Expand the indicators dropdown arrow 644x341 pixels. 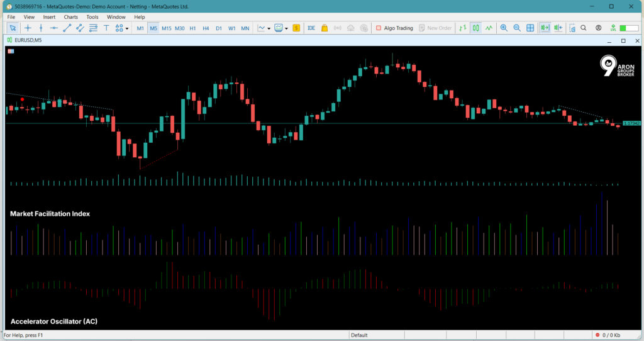(x=269, y=28)
